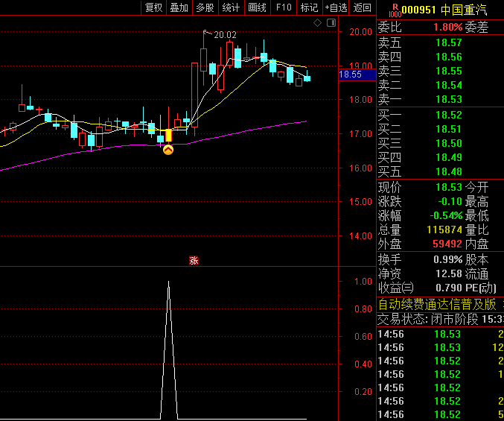504x421 pixels.
Task: Click the 20.02 high price label
Action: coord(225,35)
